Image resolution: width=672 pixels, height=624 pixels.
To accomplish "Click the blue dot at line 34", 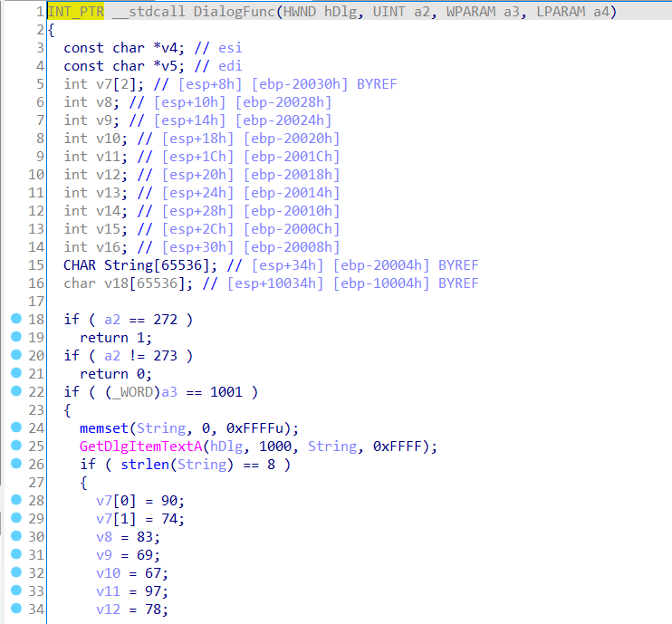I will click(15, 609).
